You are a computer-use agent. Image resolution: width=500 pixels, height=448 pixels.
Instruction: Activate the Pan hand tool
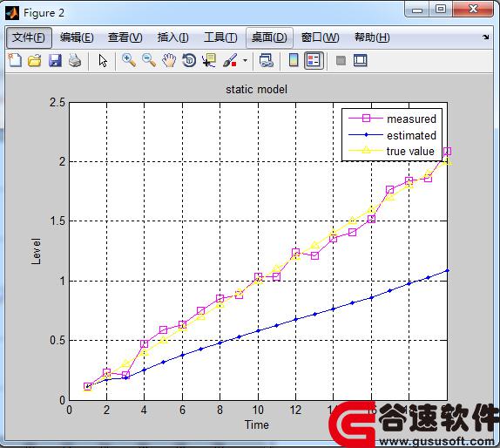(x=169, y=60)
